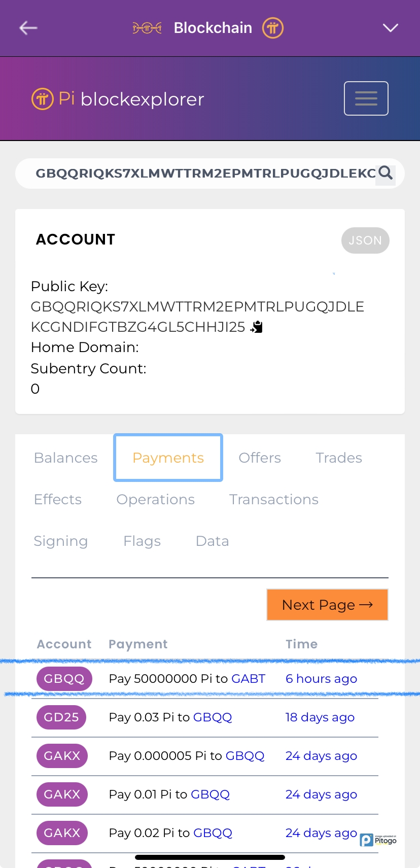The height and width of the screenshot is (868, 420).
Task: Click the Next Page button
Action: (x=327, y=605)
